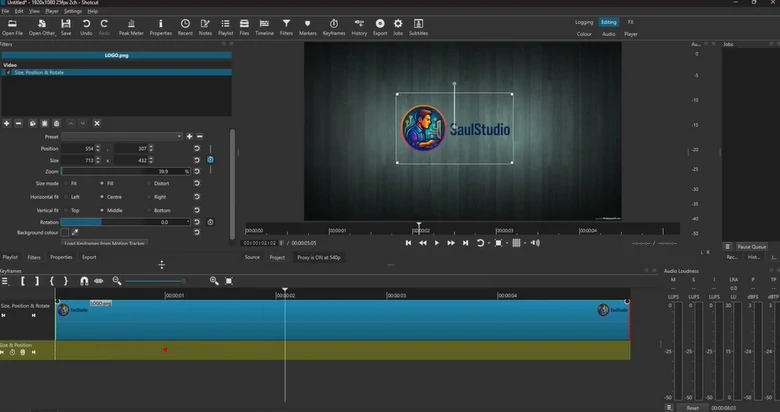
Task: Zoom in the keyframes timeline
Action: tap(214, 281)
